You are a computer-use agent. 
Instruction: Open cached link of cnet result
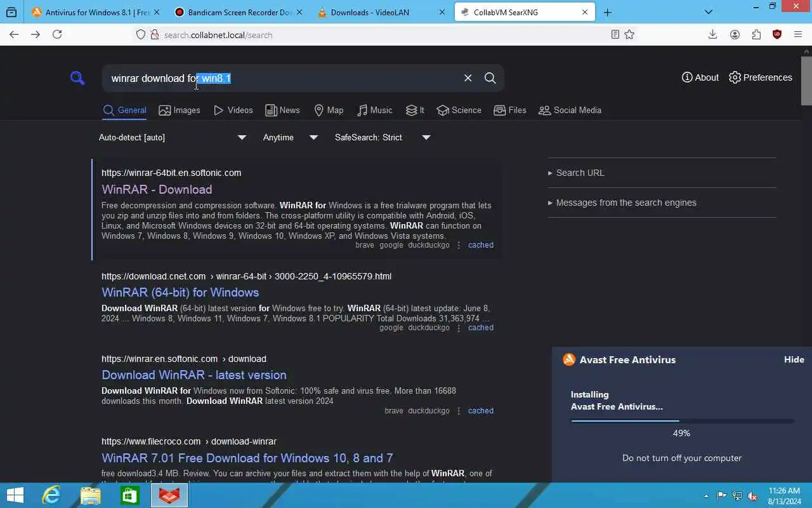tap(480, 328)
